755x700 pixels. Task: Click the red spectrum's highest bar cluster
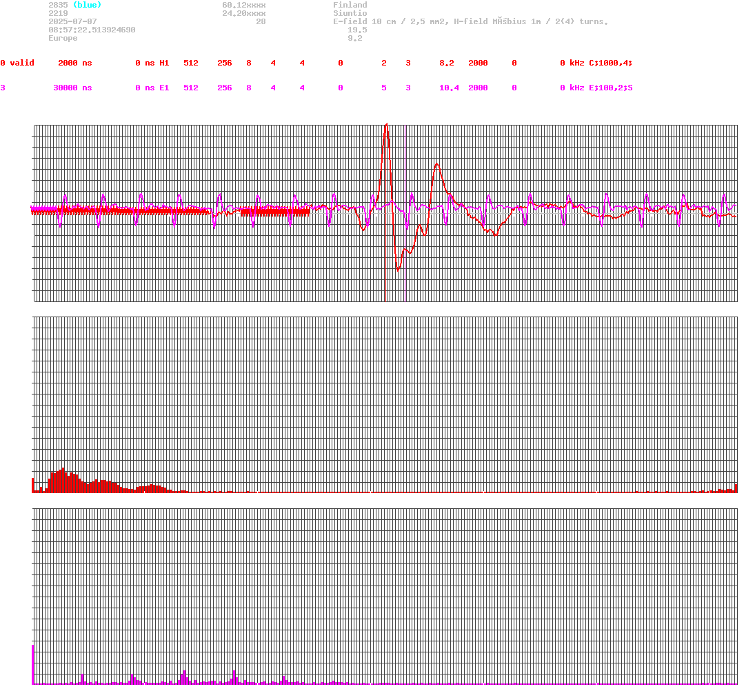[x=62, y=480]
